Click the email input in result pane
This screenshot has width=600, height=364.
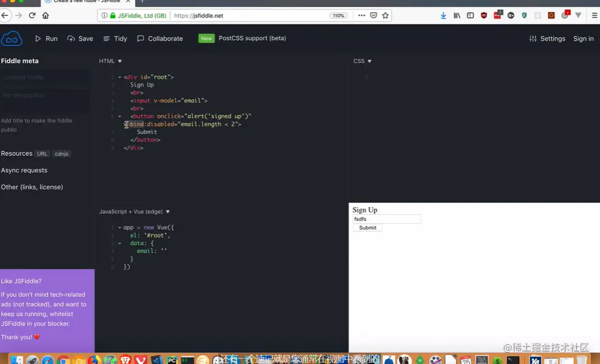(x=386, y=219)
